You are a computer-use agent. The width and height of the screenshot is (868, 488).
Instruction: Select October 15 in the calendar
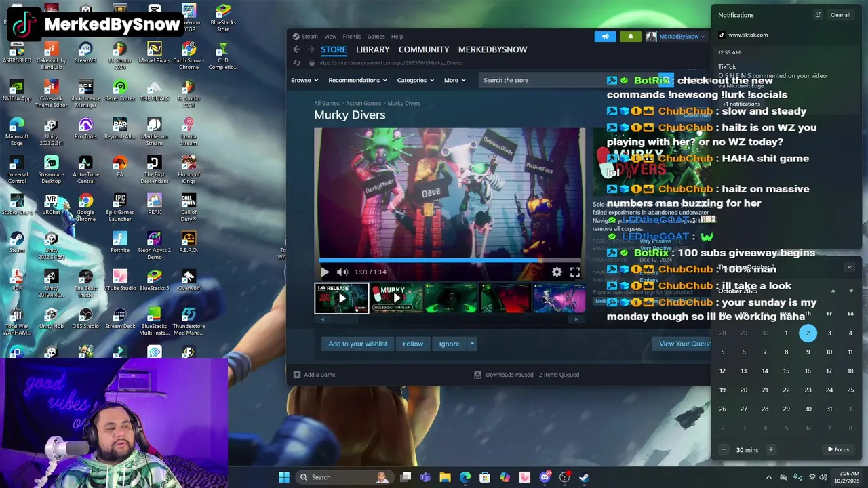click(x=786, y=371)
